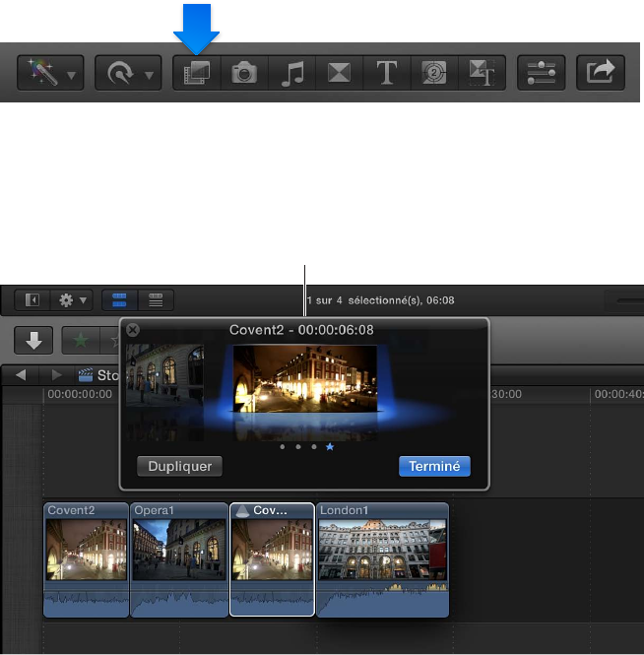The height and width of the screenshot is (655, 644).
Task: Toggle the library sidebar panel button
Action: point(32,300)
